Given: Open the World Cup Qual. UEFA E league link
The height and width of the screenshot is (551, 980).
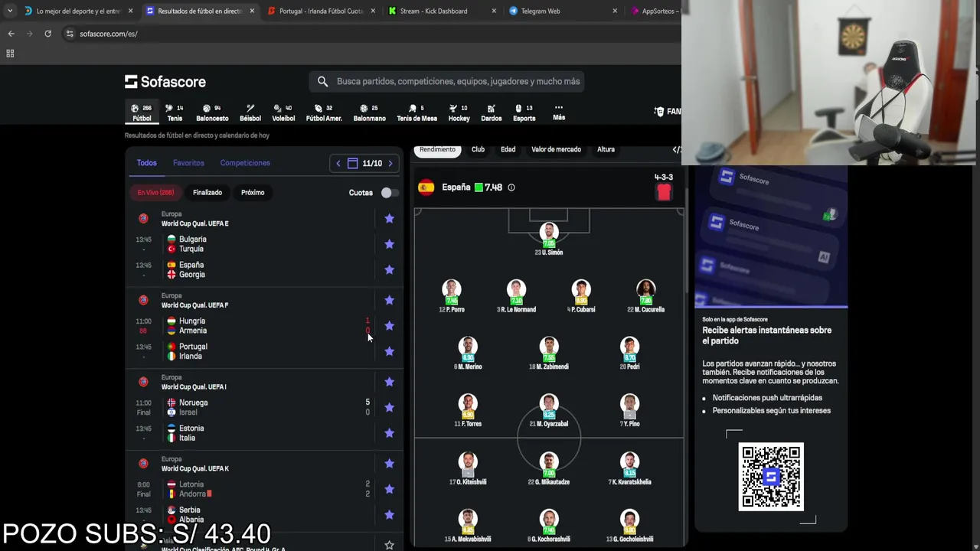Looking at the screenshot, I should [x=194, y=223].
